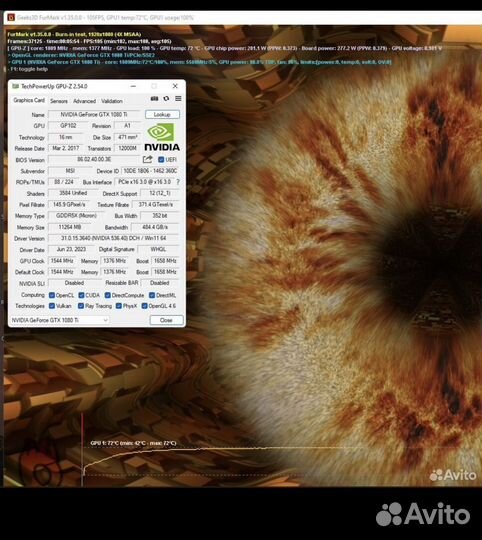This screenshot has width=482, height=540.
Task: Open the Advanced tab
Action: [84, 101]
